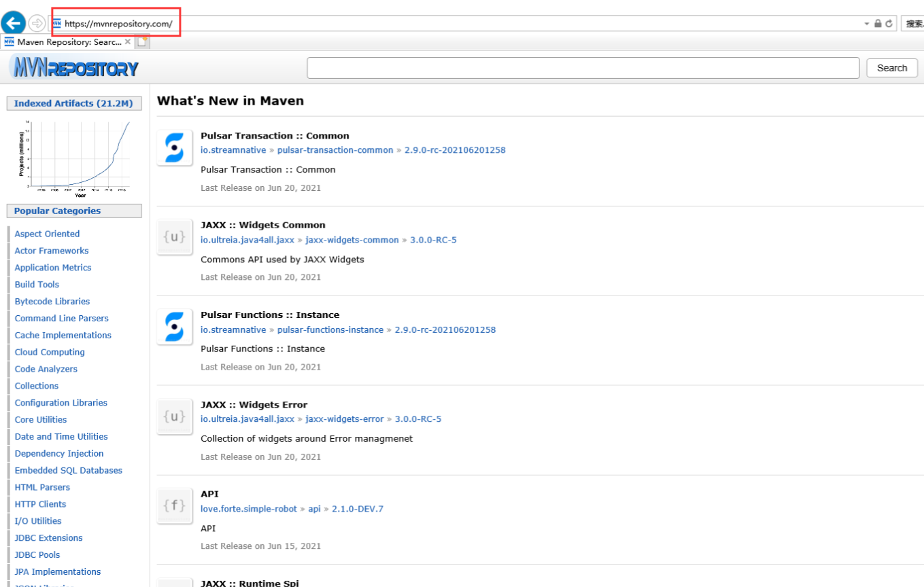Click the Pulsar Transaction Common artifact icon
Image resolution: width=924 pixels, height=587 pixels.
click(x=175, y=147)
